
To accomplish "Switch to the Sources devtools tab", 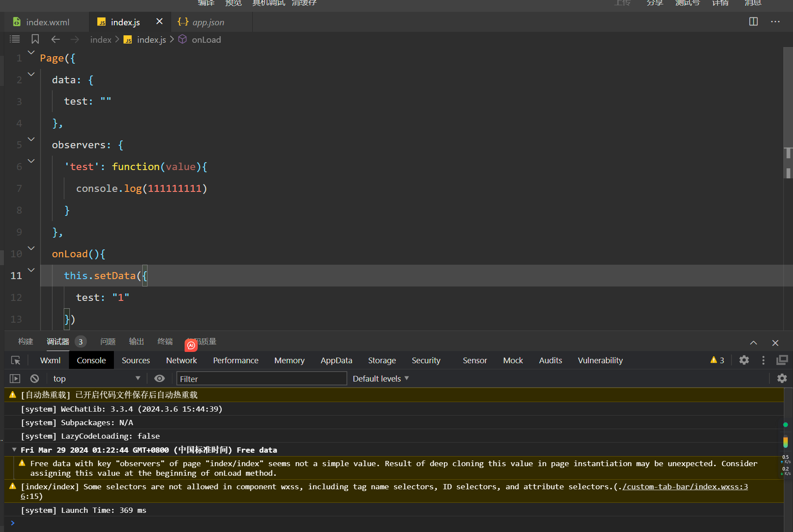I will click(136, 360).
